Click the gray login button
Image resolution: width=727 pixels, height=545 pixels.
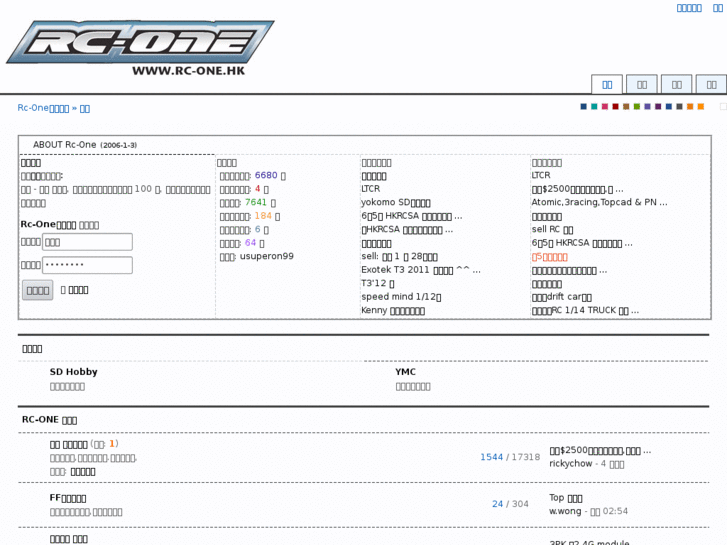tap(38, 290)
